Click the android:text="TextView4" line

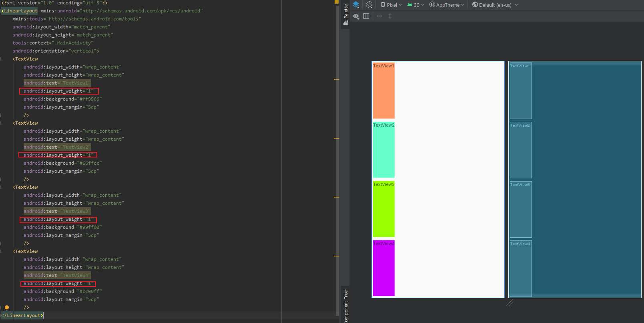[57, 275]
